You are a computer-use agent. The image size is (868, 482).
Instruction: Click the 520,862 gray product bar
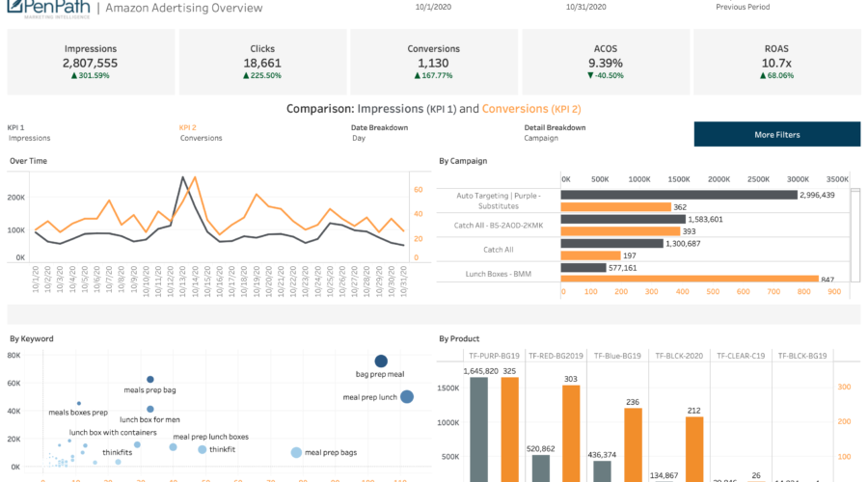click(541, 469)
